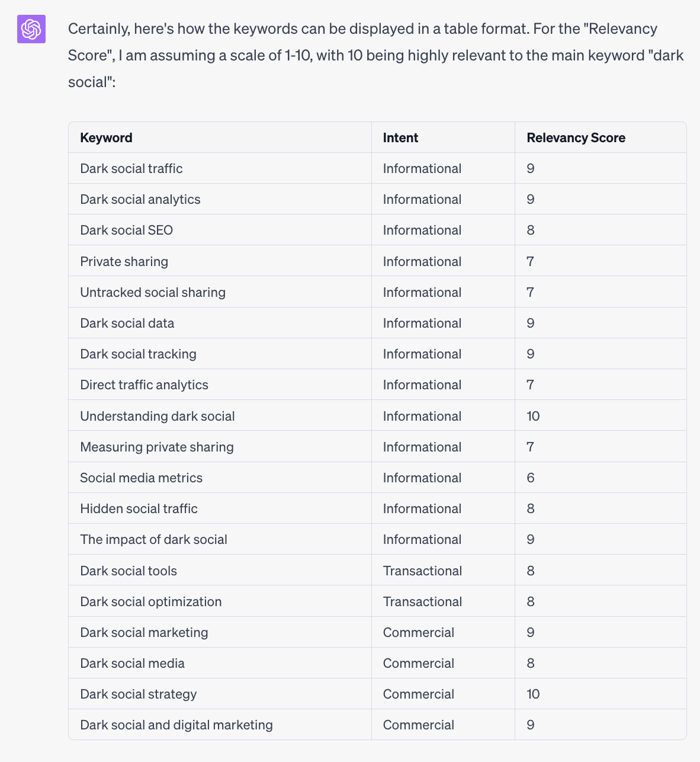
Task: Click the "Dark social tools" keyword
Action: (129, 571)
